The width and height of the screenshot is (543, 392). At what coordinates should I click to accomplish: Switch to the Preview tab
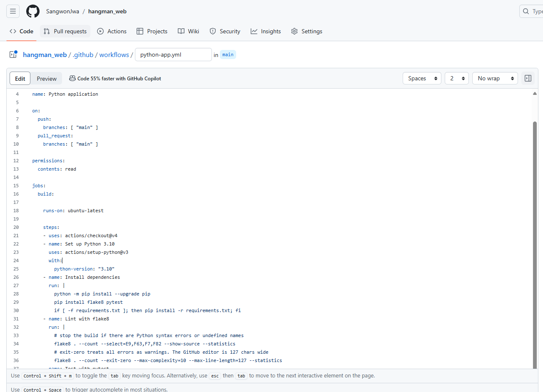[46, 78]
